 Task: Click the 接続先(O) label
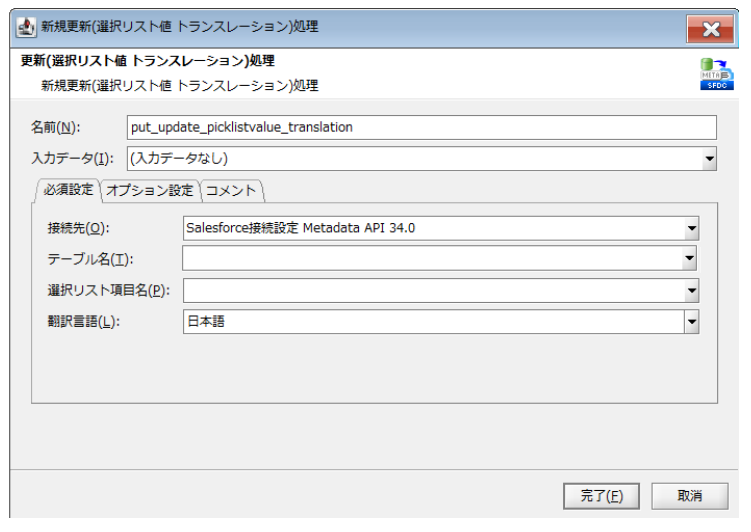pyautogui.click(x=76, y=228)
